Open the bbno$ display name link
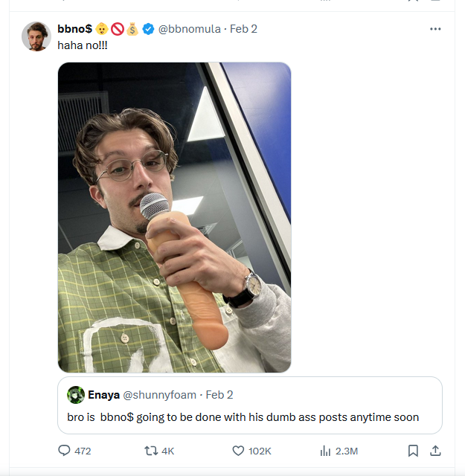 click(74, 29)
